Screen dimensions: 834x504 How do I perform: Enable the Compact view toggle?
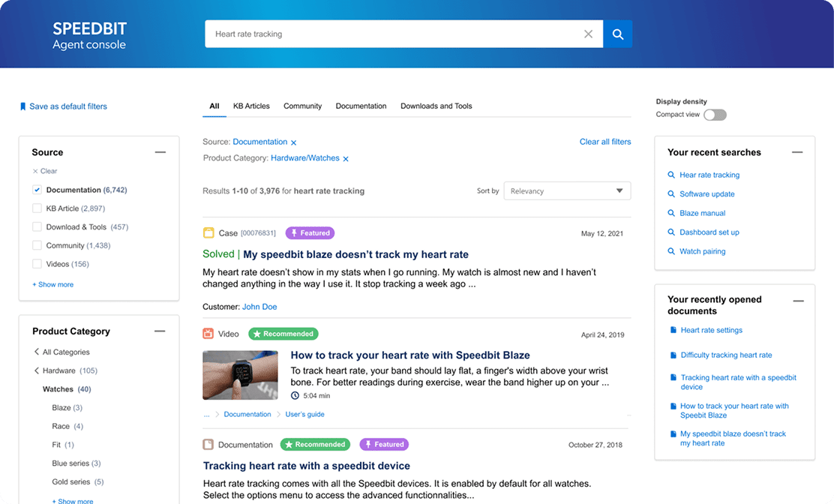coord(715,115)
